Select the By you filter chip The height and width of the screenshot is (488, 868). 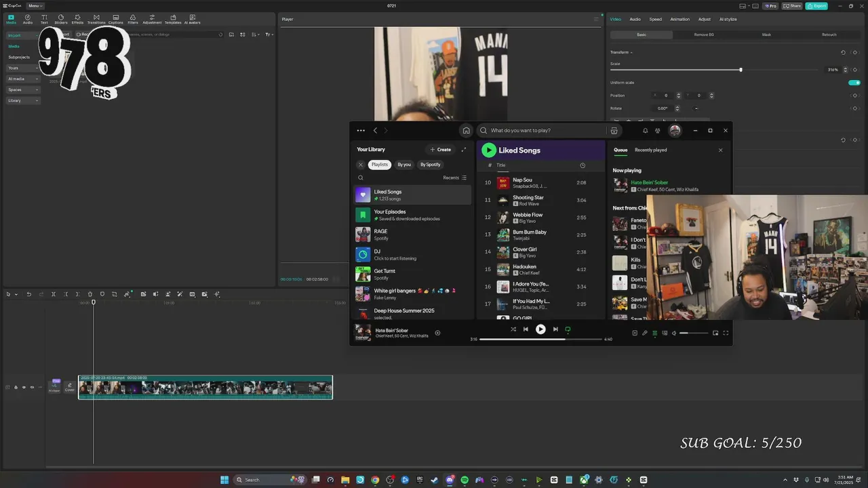[x=404, y=165]
